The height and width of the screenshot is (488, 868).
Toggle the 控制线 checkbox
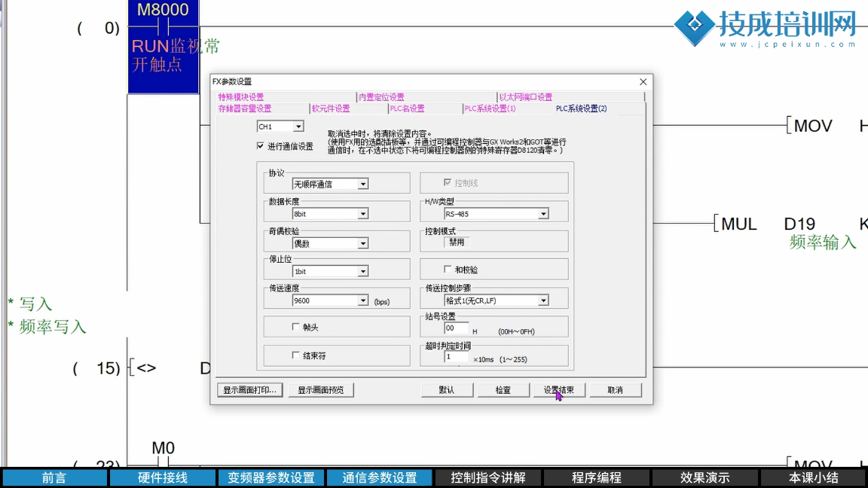(x=448, y=182)
